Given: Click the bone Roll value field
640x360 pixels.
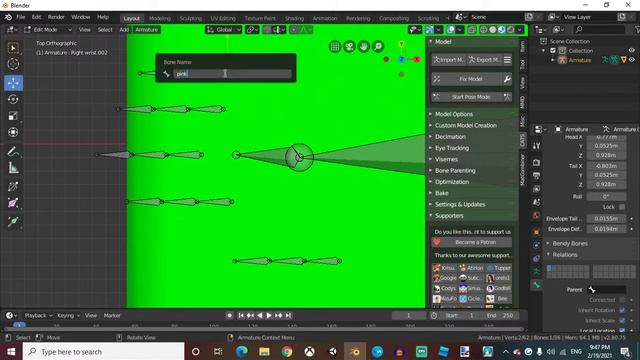Looking at the screenshot, I should 606,196.
